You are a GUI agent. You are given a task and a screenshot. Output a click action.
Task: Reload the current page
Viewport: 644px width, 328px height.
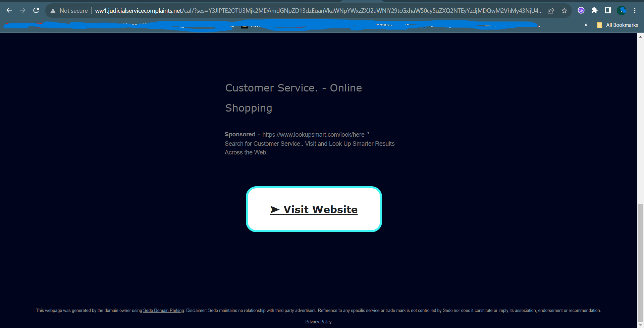click(x=36, y=10)
